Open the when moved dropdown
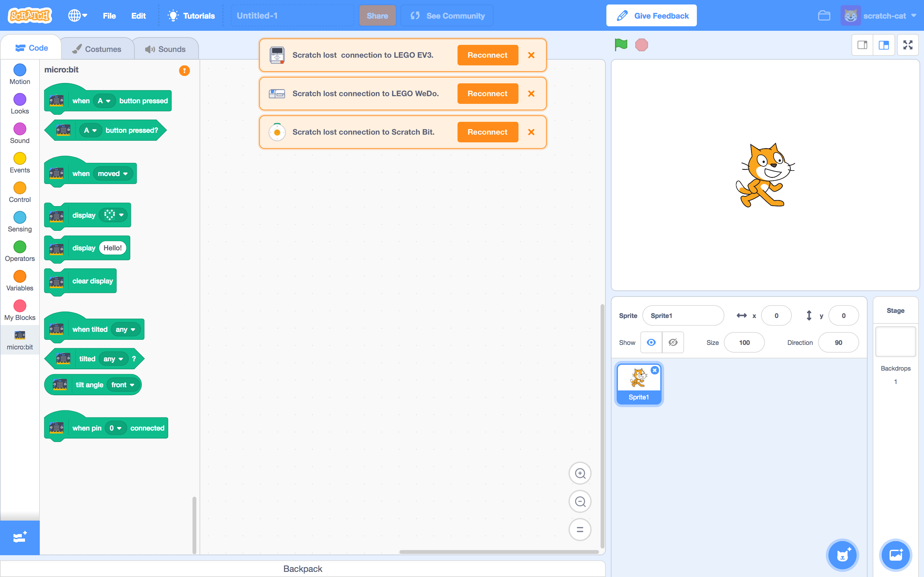Screen dimensions: 924x577 (x=113, y=174)
